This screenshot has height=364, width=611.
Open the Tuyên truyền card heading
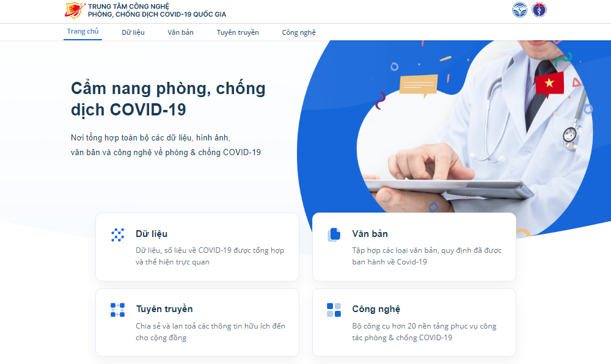164,308
